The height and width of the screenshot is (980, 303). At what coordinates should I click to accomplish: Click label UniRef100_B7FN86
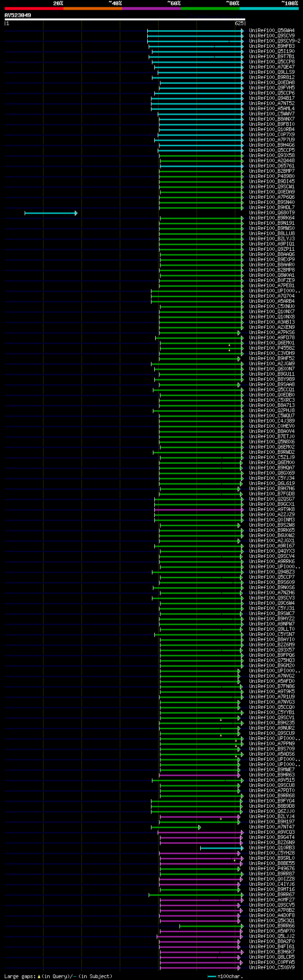(x=272, y=687)
